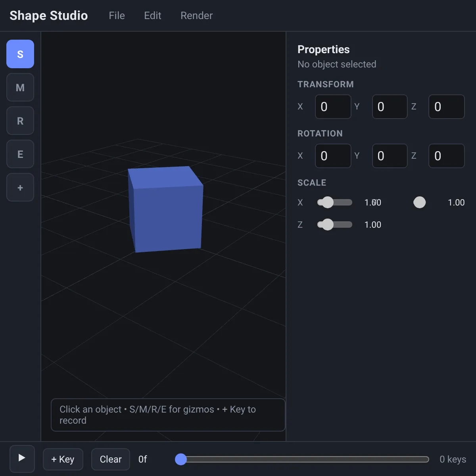Adjust the Scale Z slider
Screen dimensions: 476x476
335,225
